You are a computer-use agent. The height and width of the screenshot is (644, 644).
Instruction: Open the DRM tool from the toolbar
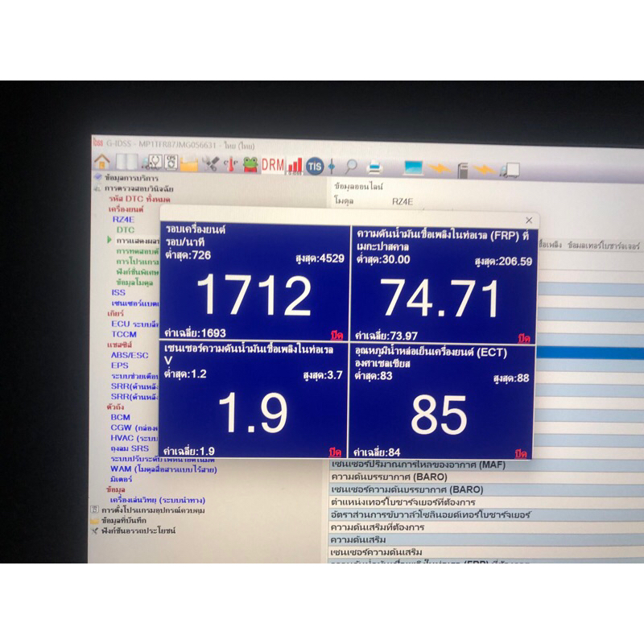coord(273,164)
